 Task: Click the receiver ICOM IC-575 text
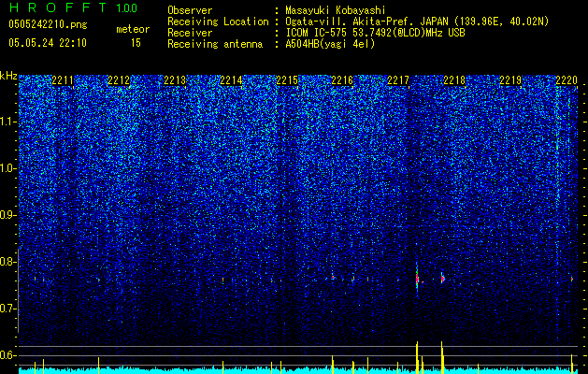click(x=318, y=33)
